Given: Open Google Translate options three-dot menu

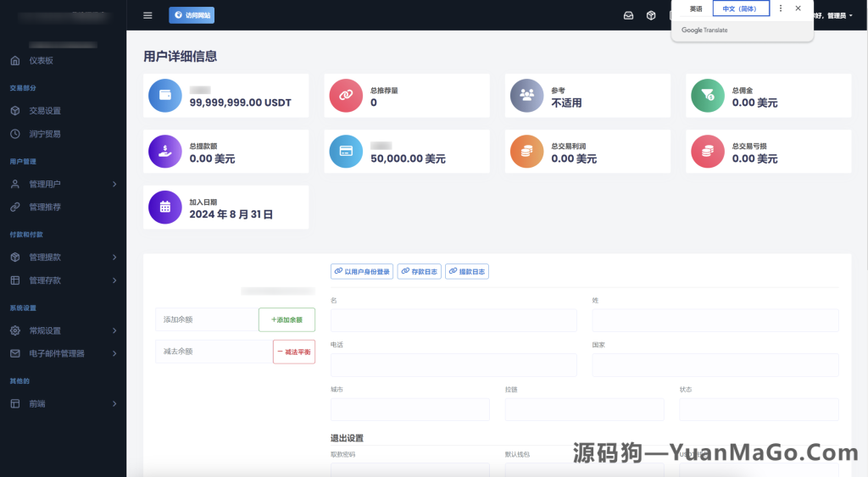Looking at the screenshot, I should coord(781,8).
